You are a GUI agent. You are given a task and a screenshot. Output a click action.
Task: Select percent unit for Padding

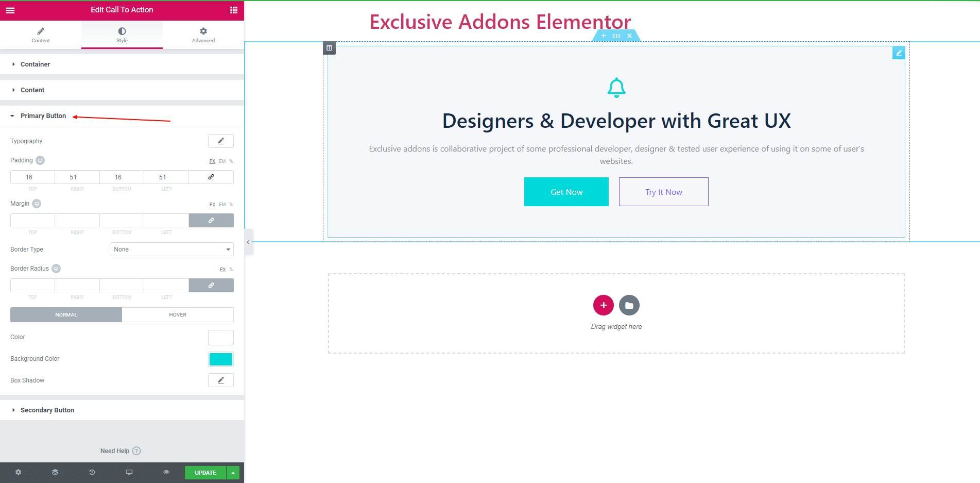click(231, 161)
